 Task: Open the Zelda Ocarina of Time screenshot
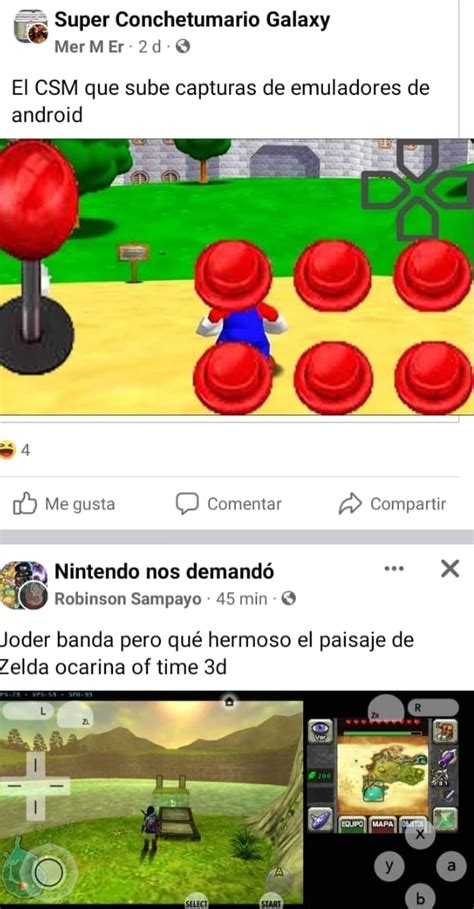(x=237, y=799)
